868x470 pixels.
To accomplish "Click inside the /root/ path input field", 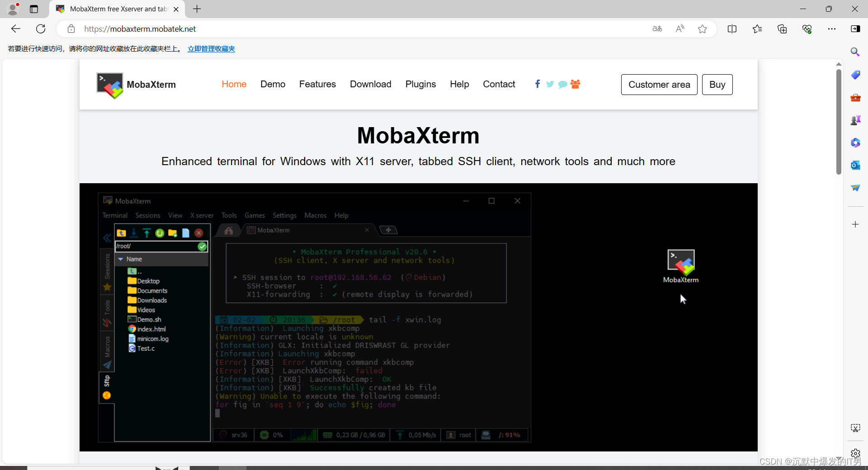I will point(154,247).
